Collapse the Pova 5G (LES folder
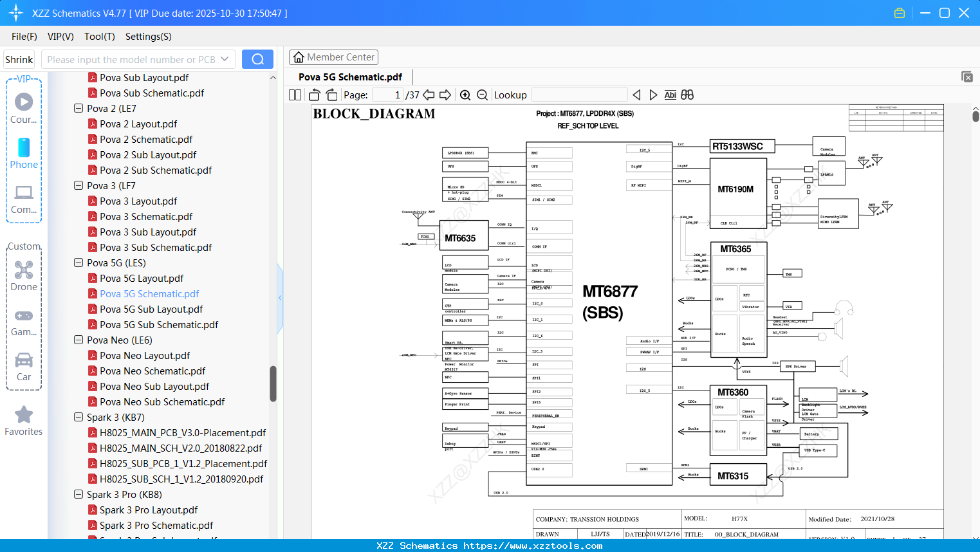 78,262
